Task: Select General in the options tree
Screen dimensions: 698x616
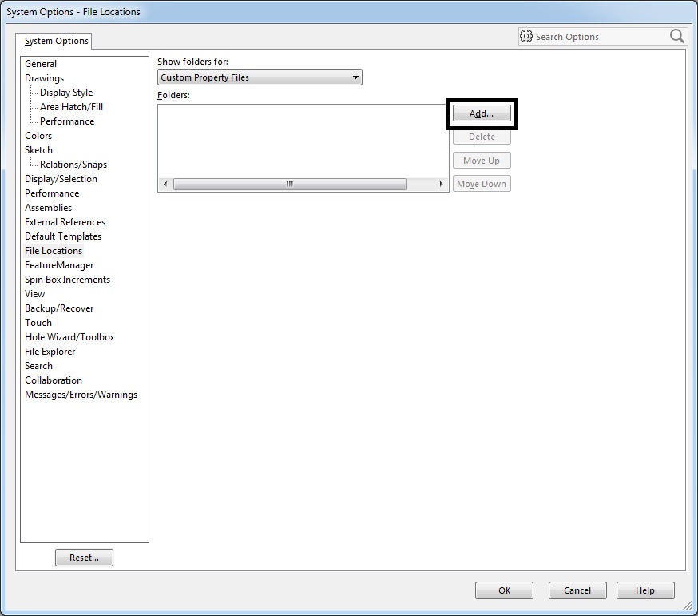Action: click(41, 64)
